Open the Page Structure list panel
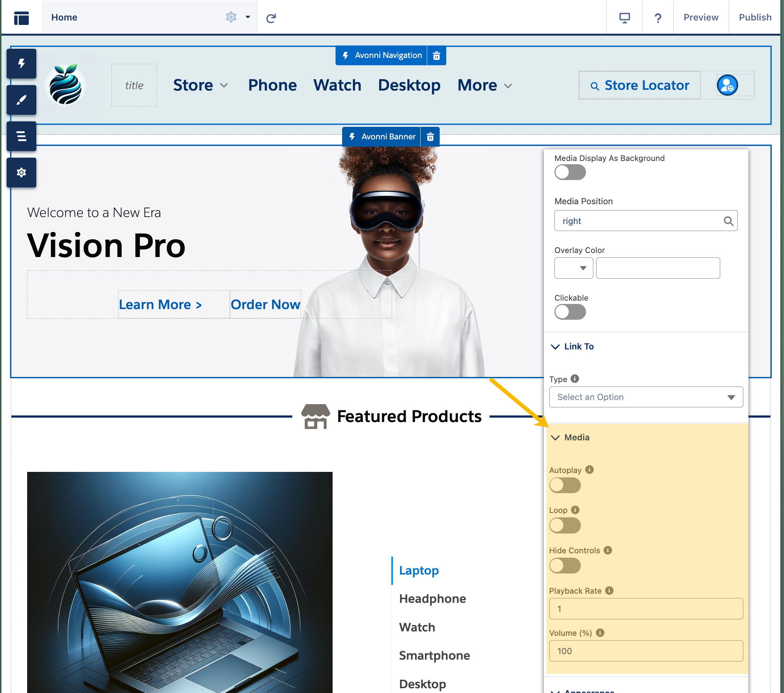 point(22,136)
